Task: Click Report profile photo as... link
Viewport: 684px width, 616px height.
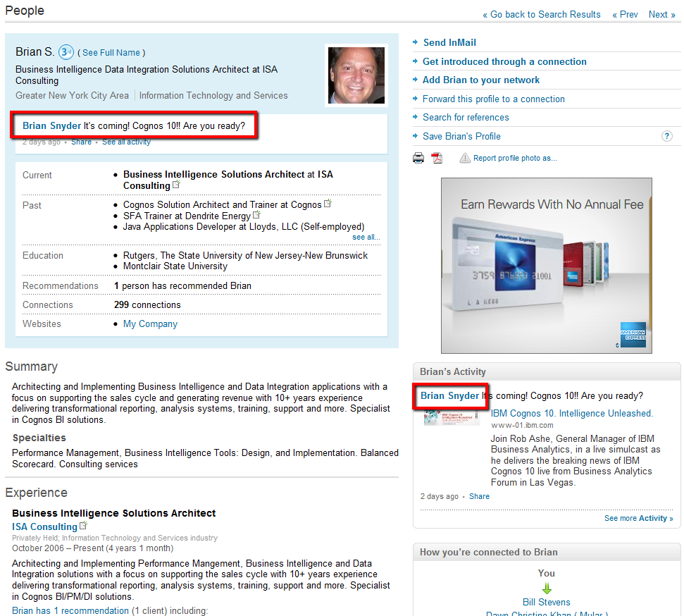Action: 515,158
